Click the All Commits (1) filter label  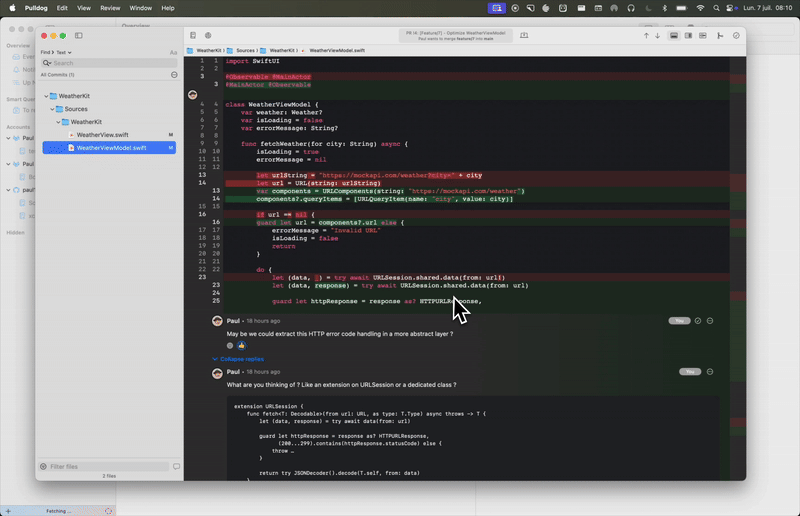coord(57,75)
